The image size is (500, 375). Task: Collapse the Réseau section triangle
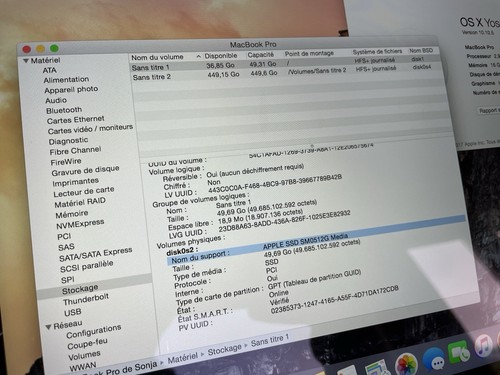[49, 327]
